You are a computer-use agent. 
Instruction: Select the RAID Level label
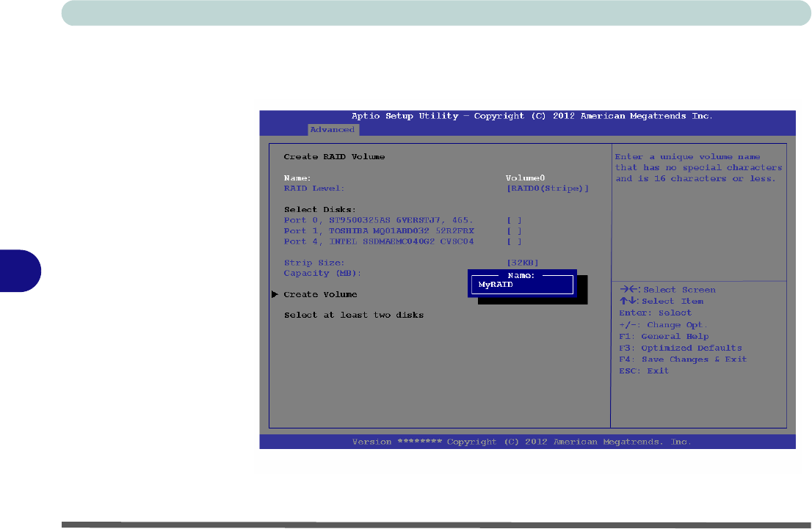tap(314, 189)
